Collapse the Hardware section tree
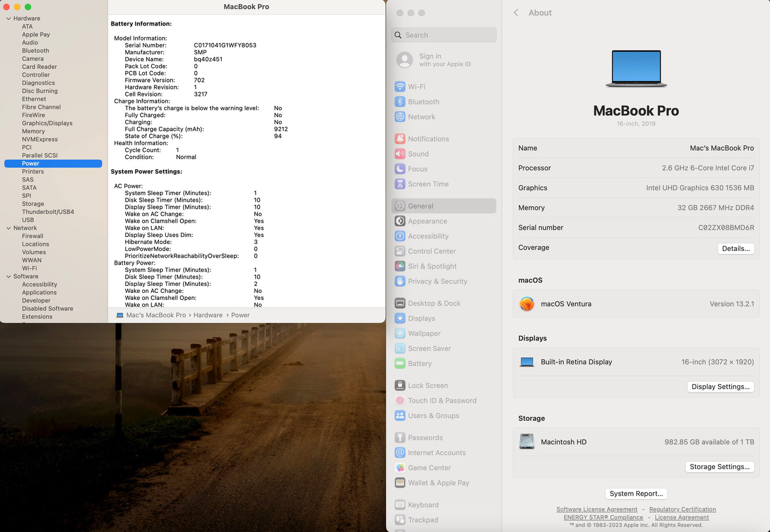Screen dimensions: 770x532 click(x=9, y=18)
